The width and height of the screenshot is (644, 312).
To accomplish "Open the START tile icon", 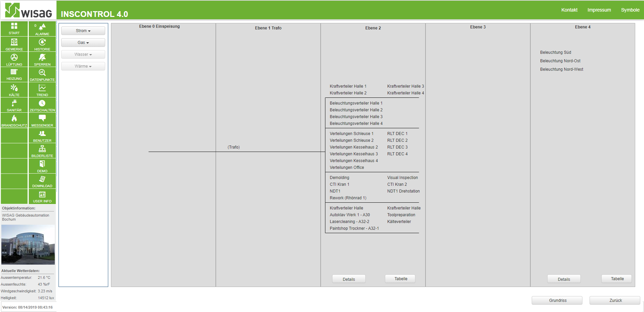I will pos(14,26).
